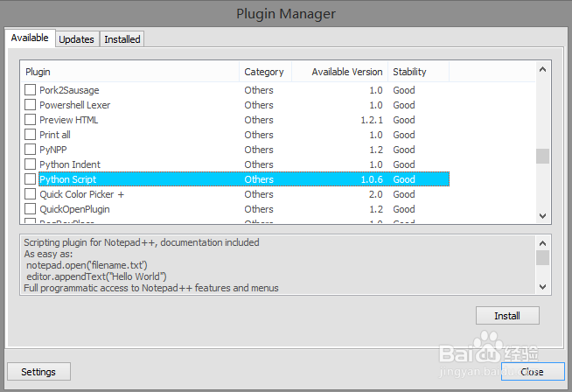This screenshot has height=392, width=572.
Task: Close the Plugin Manager dialog
Action: point(533,372)
